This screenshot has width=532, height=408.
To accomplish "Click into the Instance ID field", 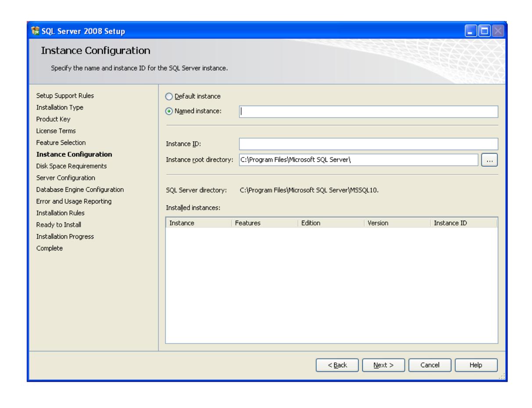I will click(x=368, y=144).
